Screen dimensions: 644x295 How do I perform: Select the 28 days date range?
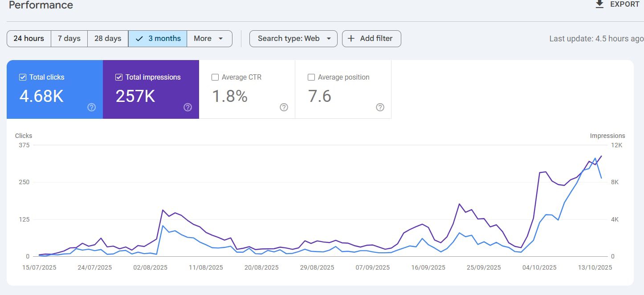click(107, 39)
